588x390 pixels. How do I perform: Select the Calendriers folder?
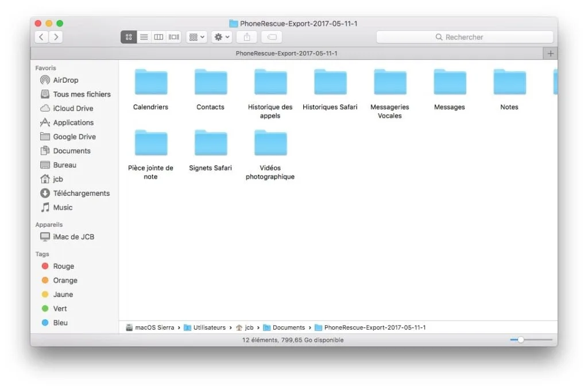coord(151,90)
